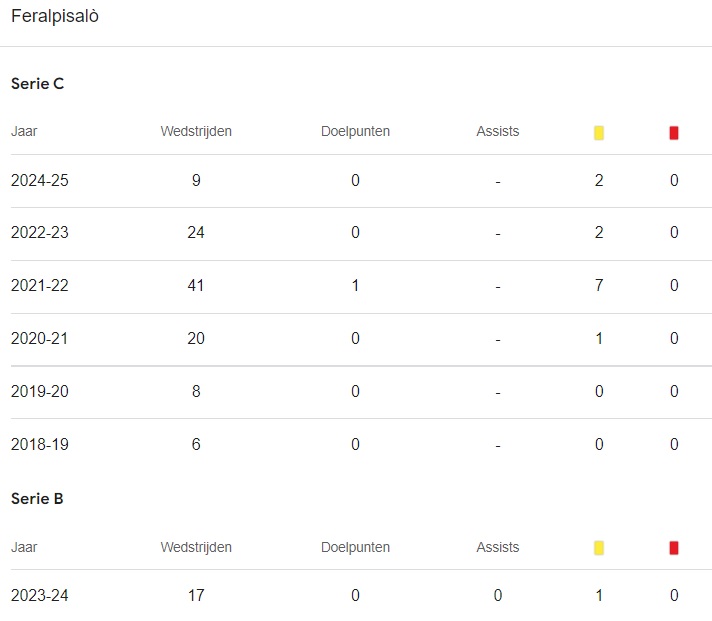Select the 2021-22 season entry
The height and width of the screenshot is (621, 712).
click(40, 286)
